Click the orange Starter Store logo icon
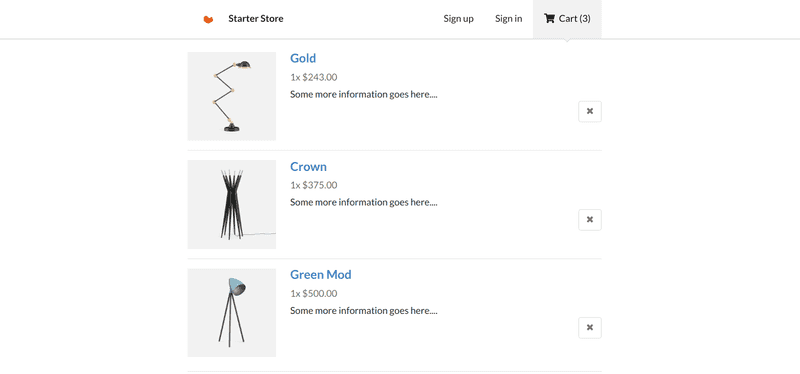Viewport: 800px width, 374px height. 208,19
